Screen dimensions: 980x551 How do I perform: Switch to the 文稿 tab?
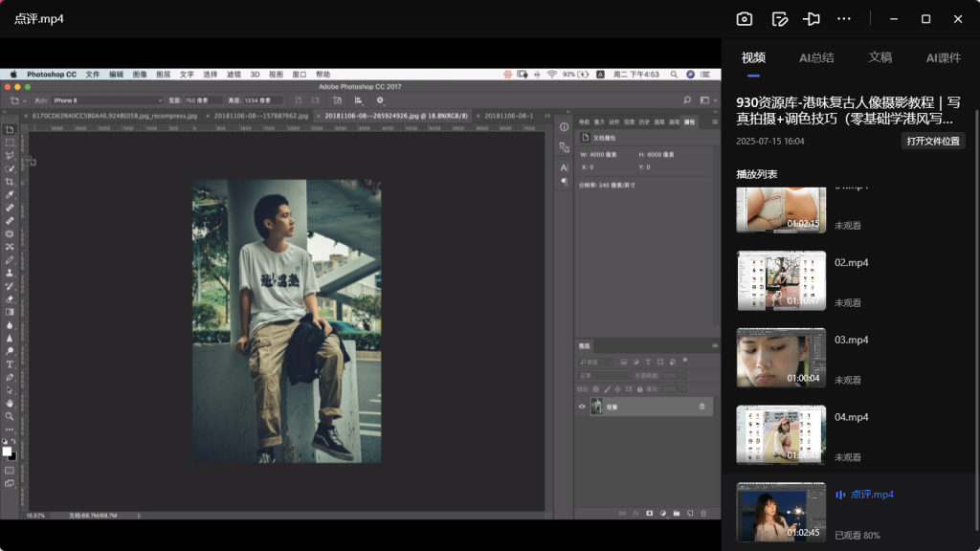coord(880,57)
